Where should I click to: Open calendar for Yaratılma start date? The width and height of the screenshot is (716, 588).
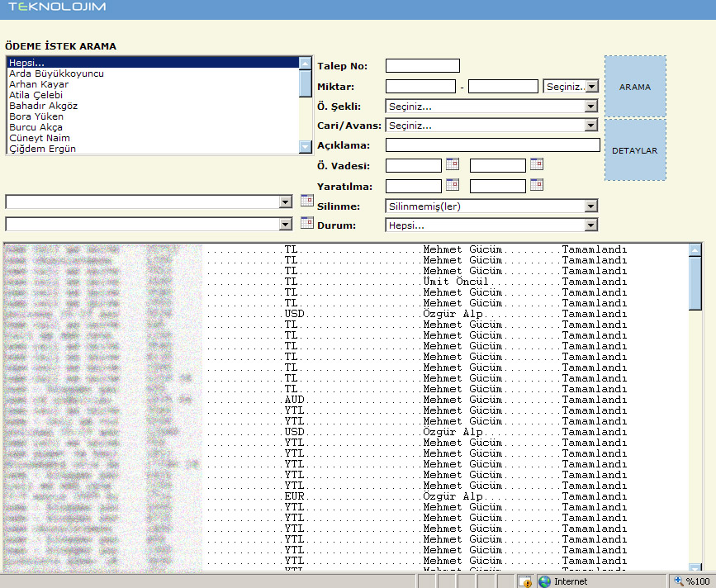click(452, 185)
